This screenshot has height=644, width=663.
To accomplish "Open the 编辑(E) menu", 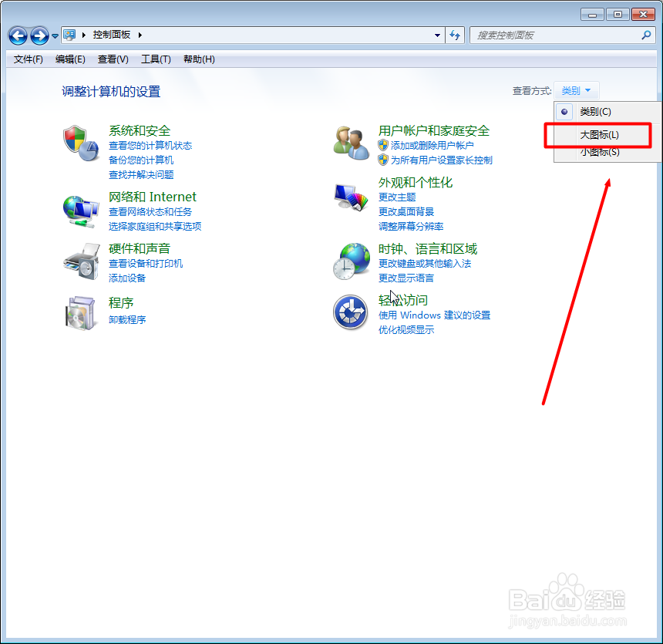I will coord(70,59).
